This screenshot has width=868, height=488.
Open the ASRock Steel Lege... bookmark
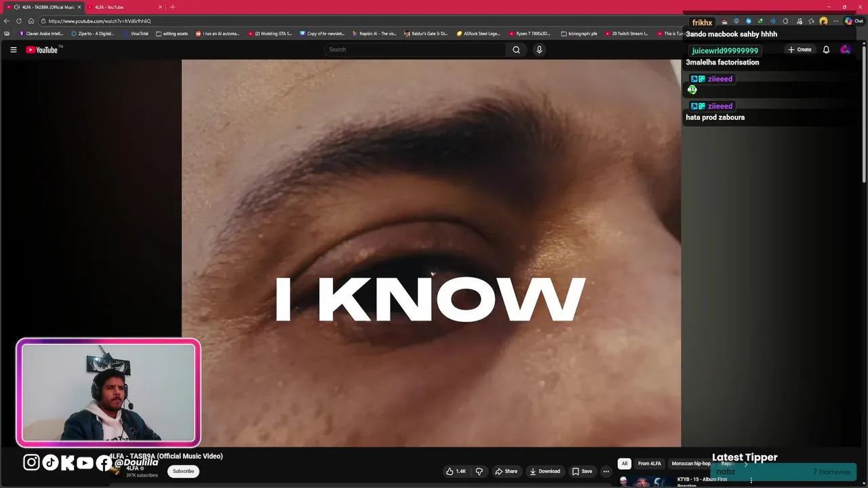478,33
